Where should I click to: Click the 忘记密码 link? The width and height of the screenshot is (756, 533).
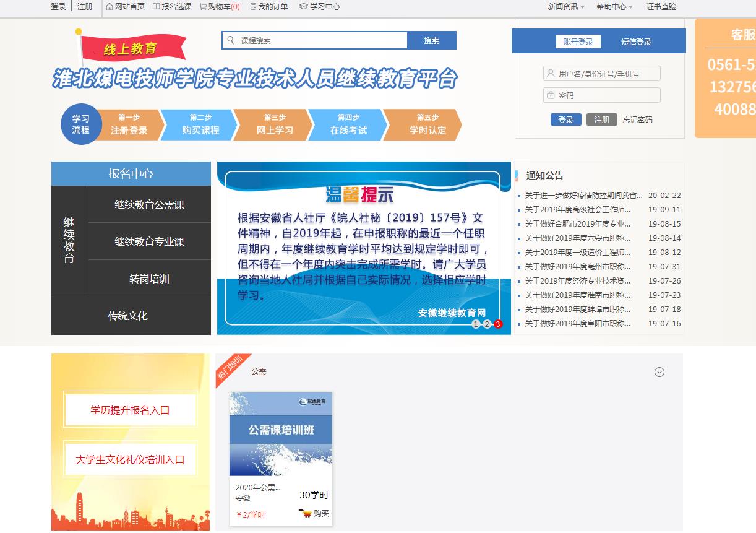(637, 119)
